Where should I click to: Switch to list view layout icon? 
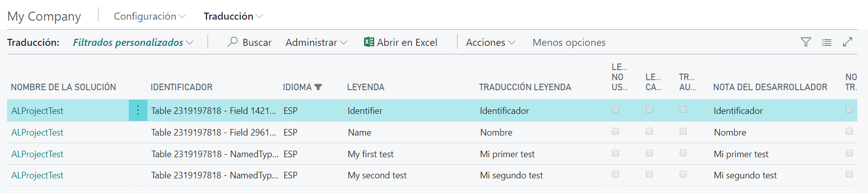click(x=827, y=42)
